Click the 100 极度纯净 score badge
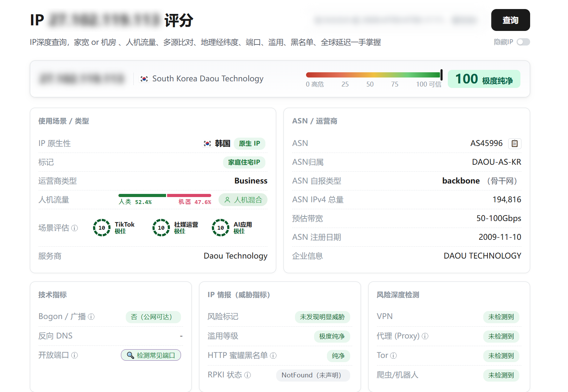Screen dimensions: 568x392 point(484,79)
